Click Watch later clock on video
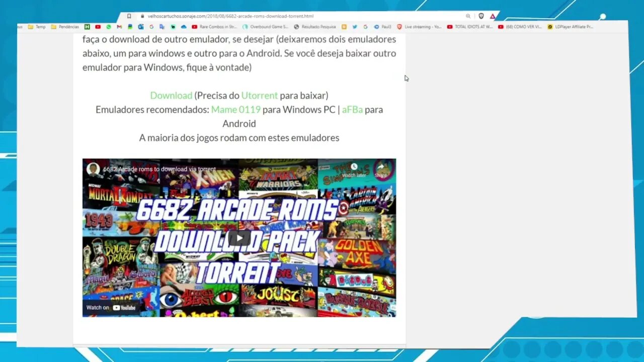 click(354, 170)
